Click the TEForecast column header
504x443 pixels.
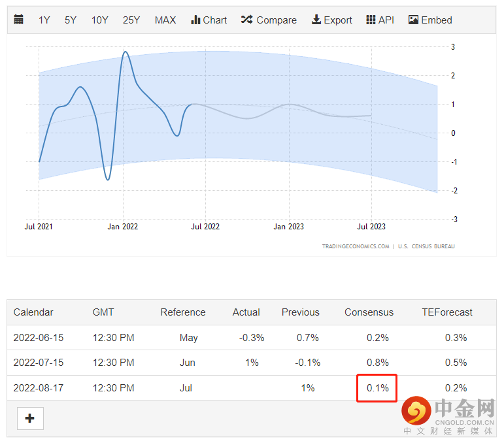(446, 312)
